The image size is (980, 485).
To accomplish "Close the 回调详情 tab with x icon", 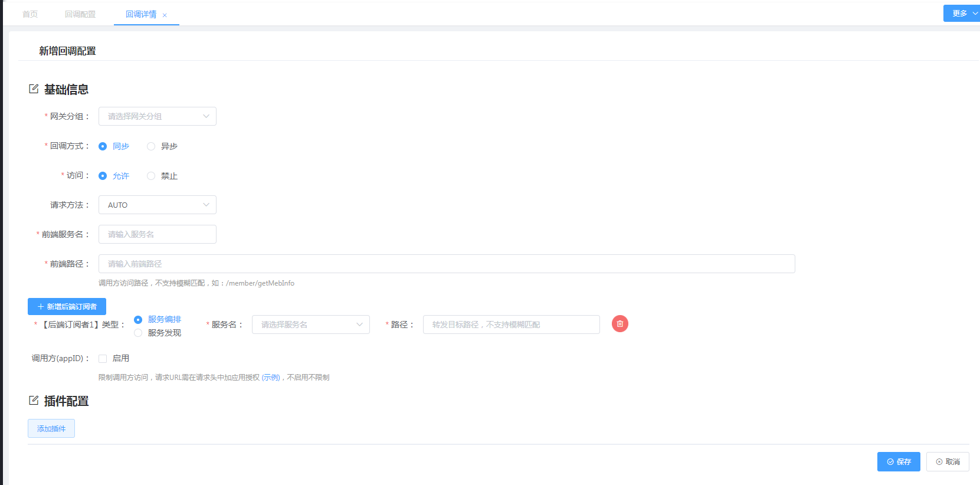I will (x=165, y=15).
